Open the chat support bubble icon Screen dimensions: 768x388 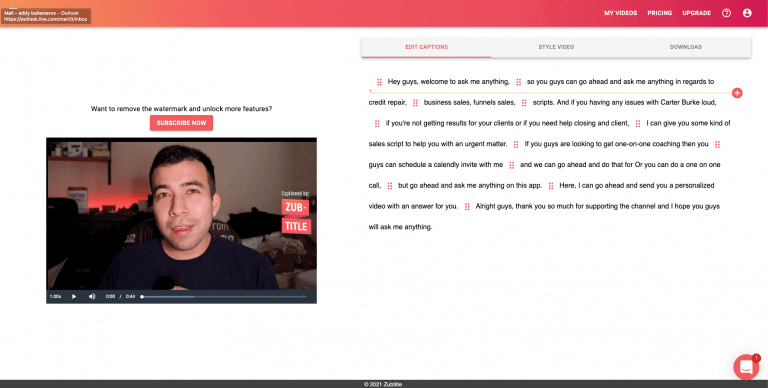coord(746,367)
